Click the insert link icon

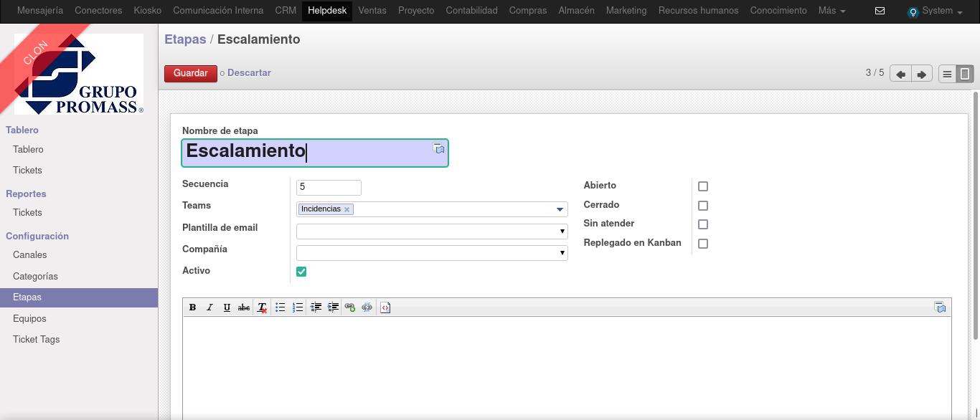350,307
